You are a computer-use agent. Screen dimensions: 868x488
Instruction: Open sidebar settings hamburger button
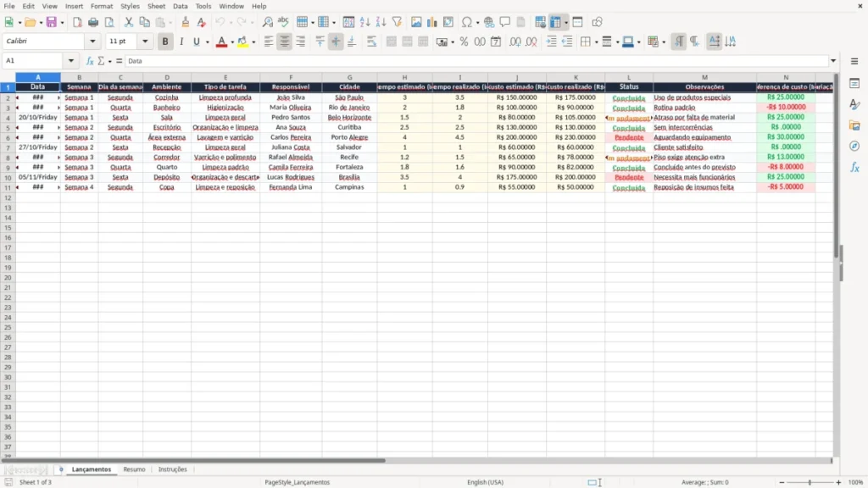click(854, 61)
